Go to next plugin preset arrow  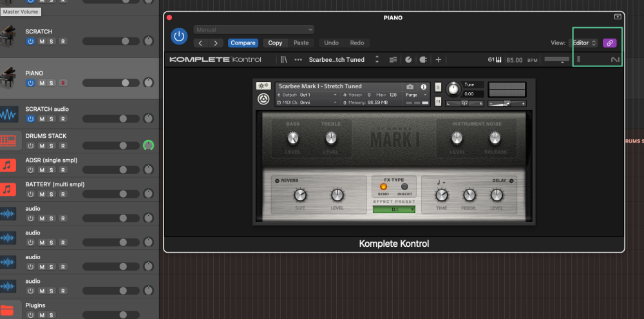216,43
